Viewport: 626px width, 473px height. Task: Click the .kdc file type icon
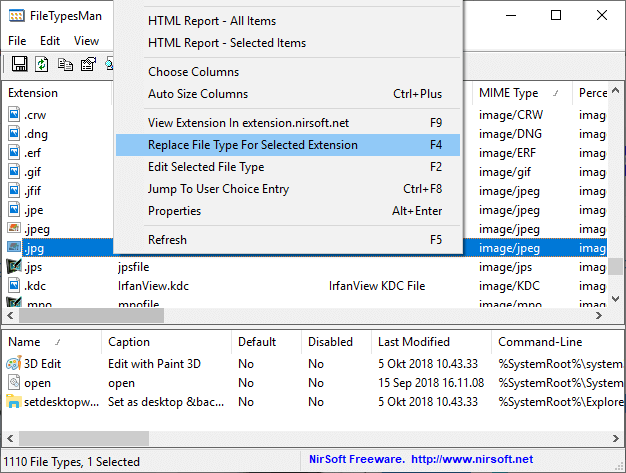pyautogui.click(x=14, y=285)
